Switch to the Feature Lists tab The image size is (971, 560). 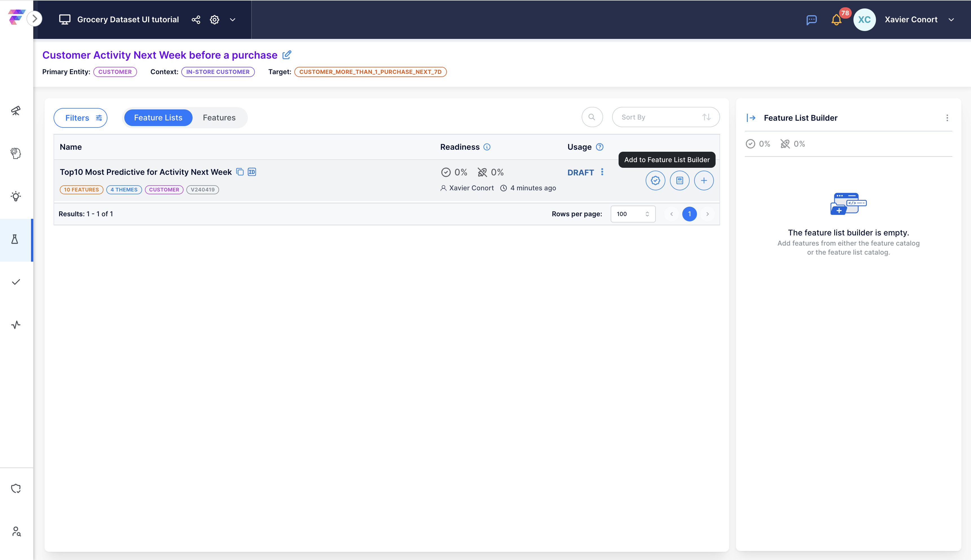pos(158,118)
